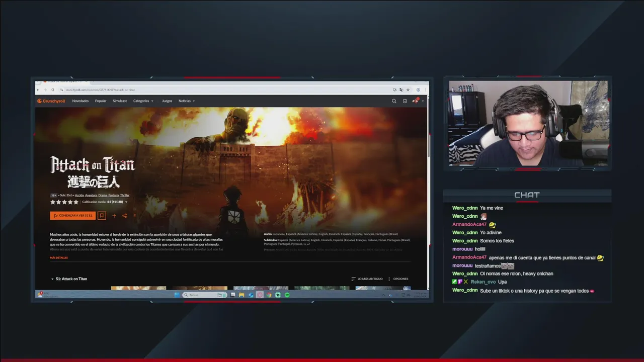This screenshot has height=362, width=644.
Task: Click the chat message "Yo adivine"
Action: (x=491, y=233)
